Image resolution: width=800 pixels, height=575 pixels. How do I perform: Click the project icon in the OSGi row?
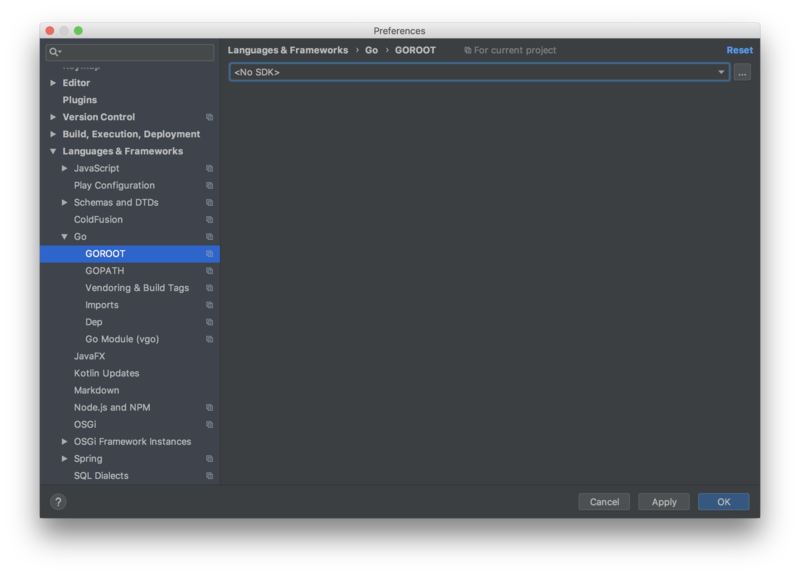[x=209, y=425]
